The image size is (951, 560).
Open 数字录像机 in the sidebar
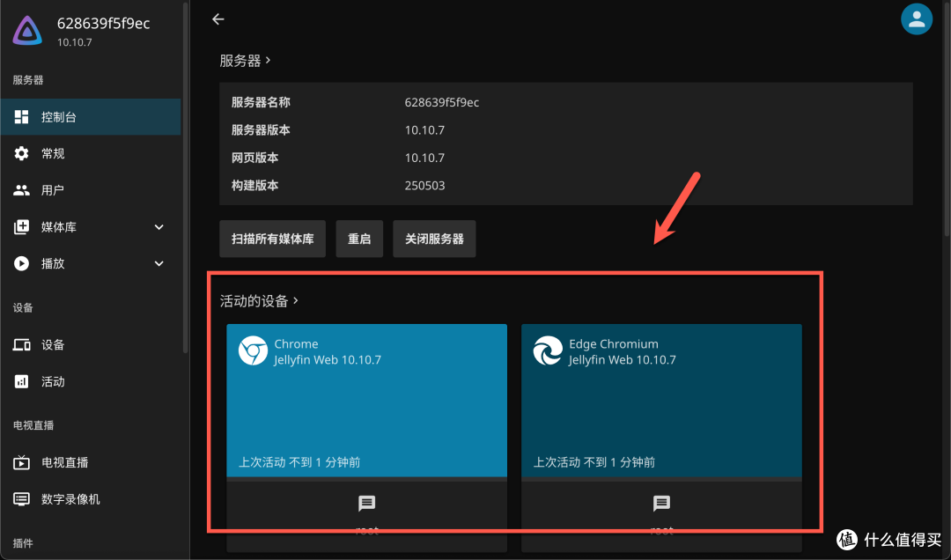(91, 499)
